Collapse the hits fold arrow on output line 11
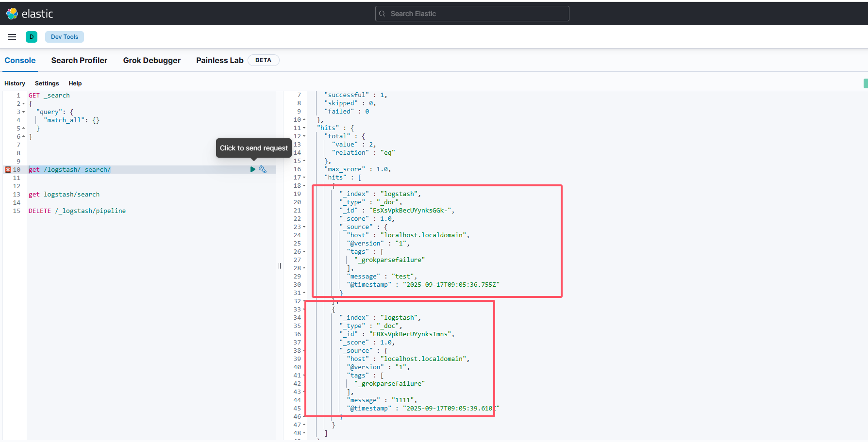This screenshot has width=868, height=442. pyautogui.click(x=304, y=128)
